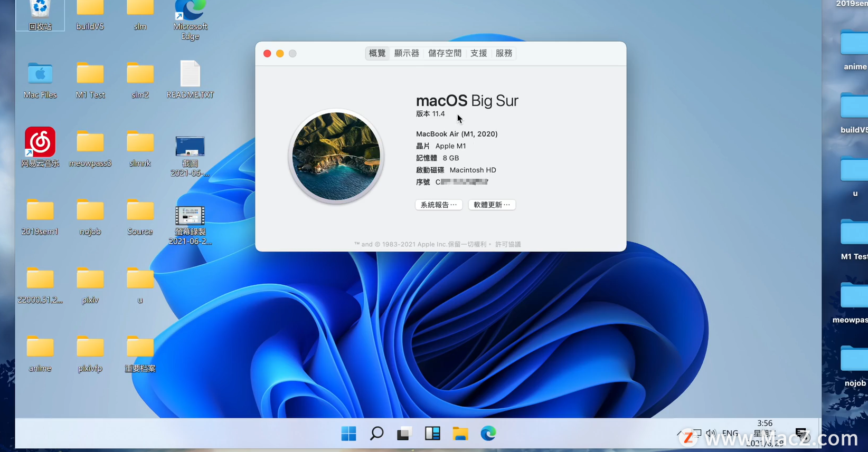Select the 22000.51.2... folder

[40, 285]
